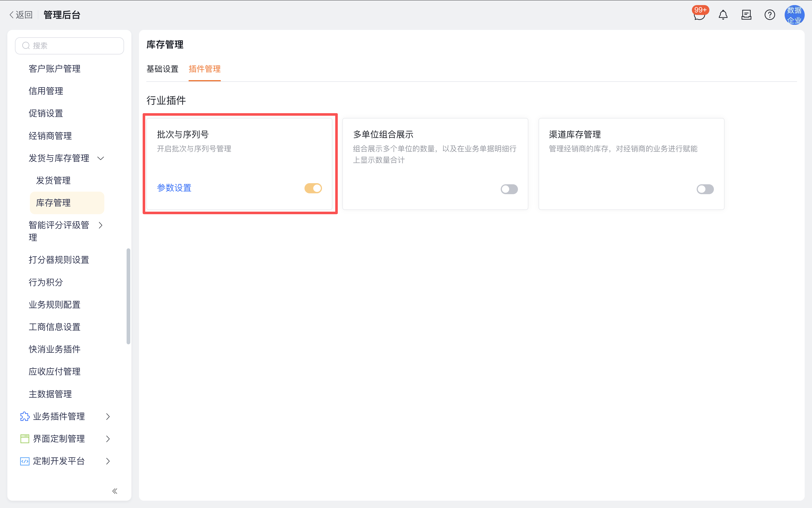
Task: Enable the 渠道库存管理 toggle
Action: coord(705,189)
